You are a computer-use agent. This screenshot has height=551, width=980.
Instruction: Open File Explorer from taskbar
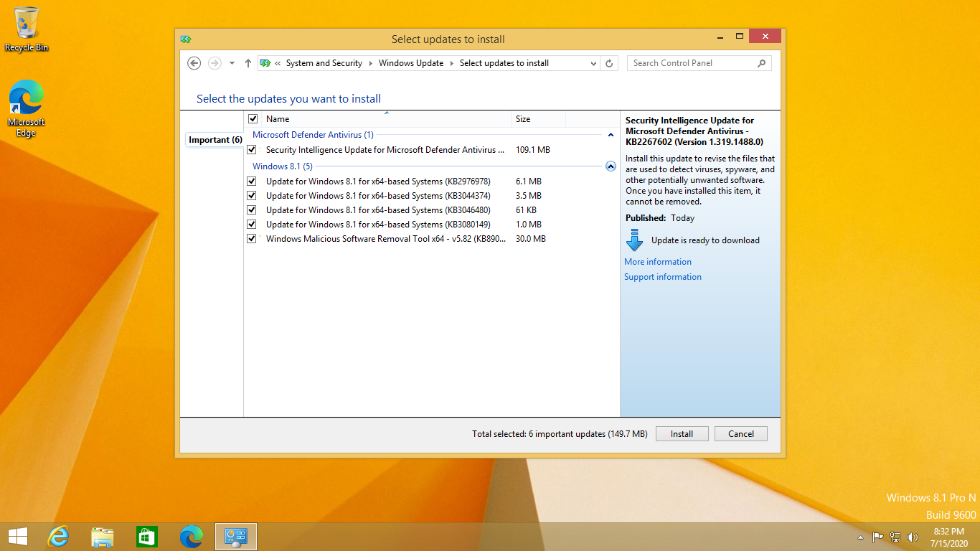[103, 537]
